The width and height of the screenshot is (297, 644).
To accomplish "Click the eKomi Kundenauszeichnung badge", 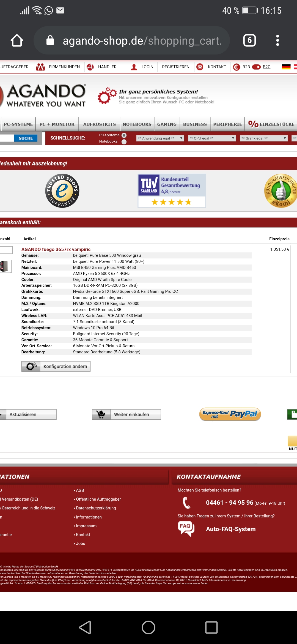I will coord(280,191).
